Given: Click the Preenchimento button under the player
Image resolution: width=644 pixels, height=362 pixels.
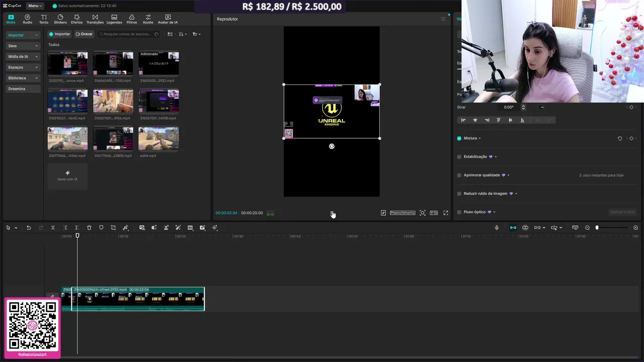Looking at the screenshot, I should pos(403,213).
